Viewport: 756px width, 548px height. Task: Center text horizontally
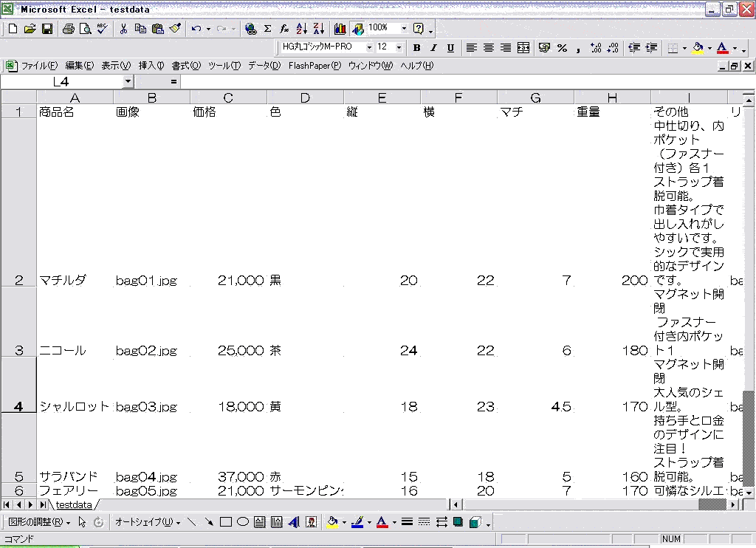click(489, 48)
